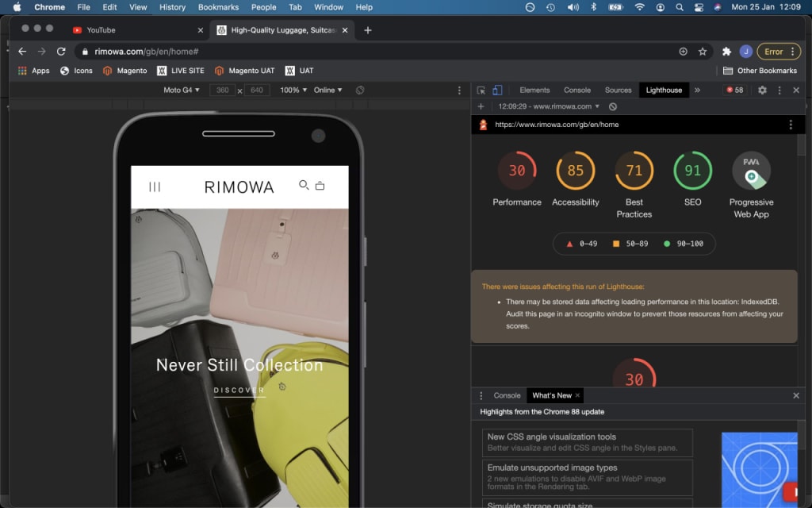Open the Bookmarks menu
812x508 pixels.
218,7
